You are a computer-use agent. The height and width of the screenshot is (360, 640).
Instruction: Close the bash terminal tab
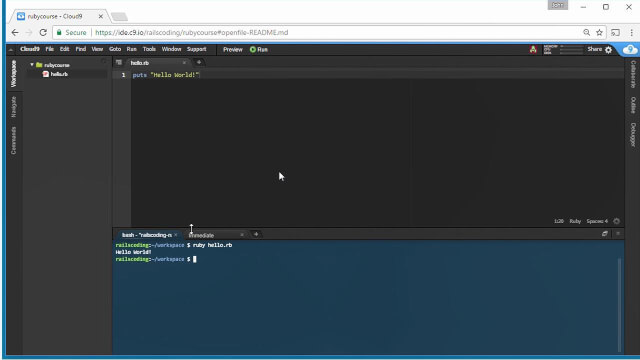pos(176,235)
